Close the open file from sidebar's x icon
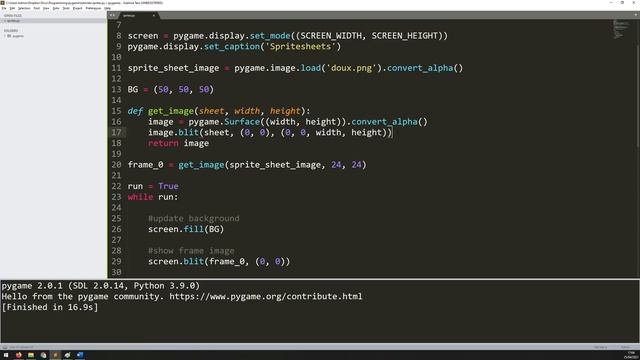Screen dimensions: 640x360 point(4,21)
